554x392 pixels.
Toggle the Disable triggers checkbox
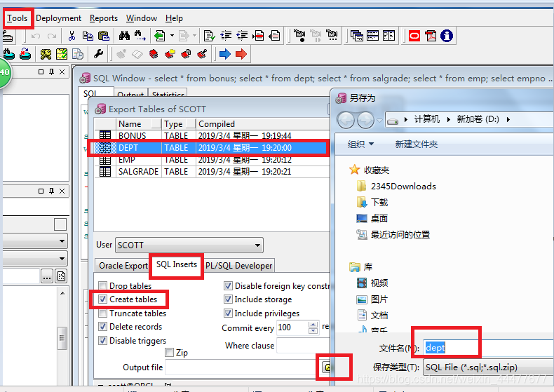click(102, 340)
